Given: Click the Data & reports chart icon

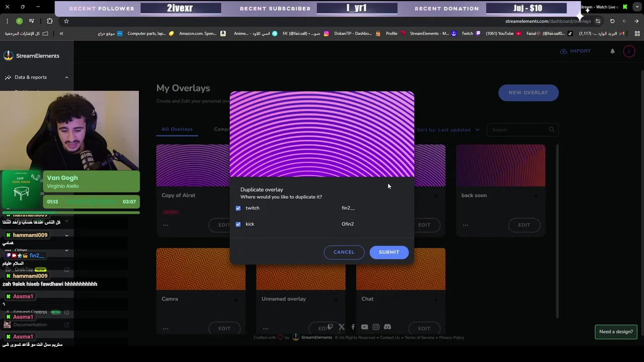Looking at the screenshot, I should [8, 77].
